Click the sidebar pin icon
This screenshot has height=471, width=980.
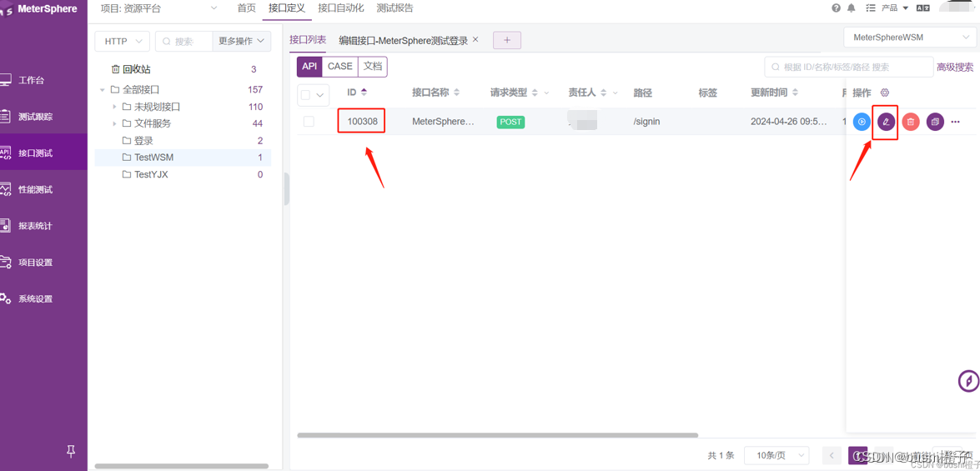click(71, 450)
